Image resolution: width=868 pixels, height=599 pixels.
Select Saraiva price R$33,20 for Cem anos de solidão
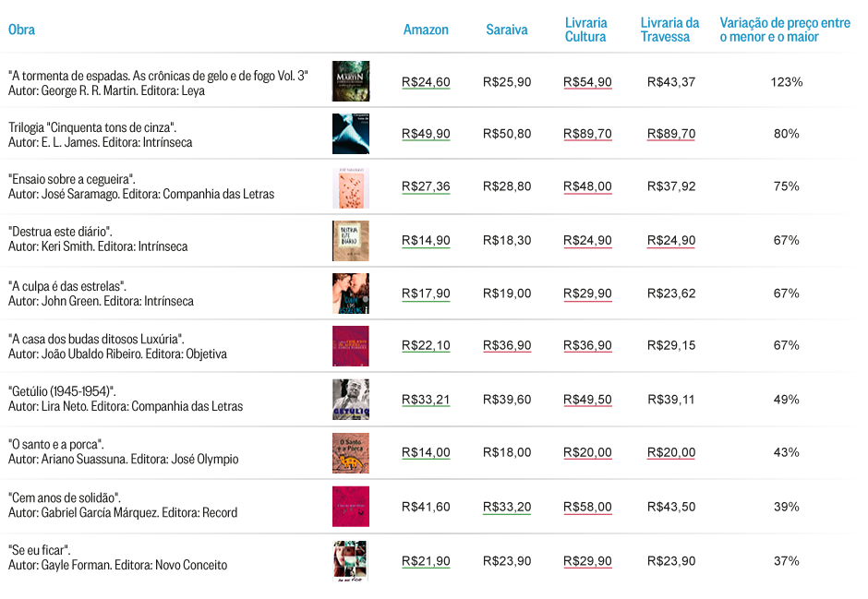click(x=507, y=507)
